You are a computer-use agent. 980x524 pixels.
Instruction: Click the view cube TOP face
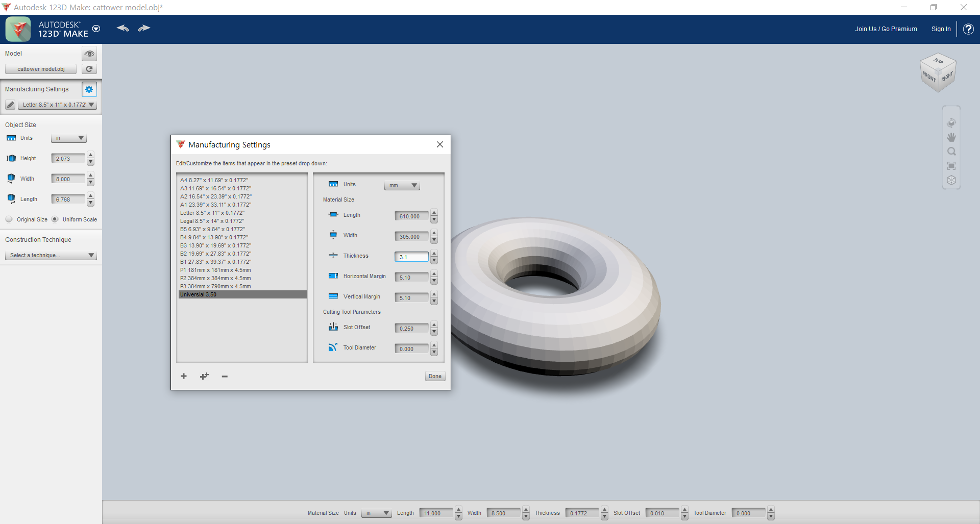click(938, 61)
